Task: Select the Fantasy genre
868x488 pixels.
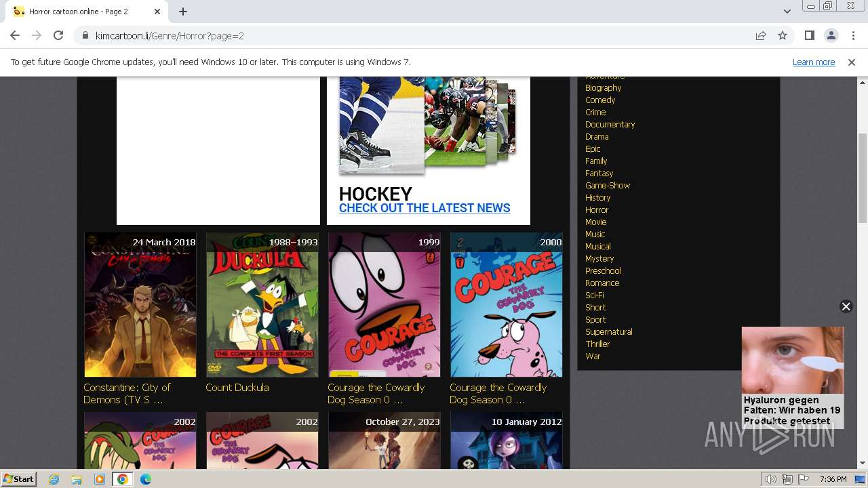Action: [x=599, y=173]
